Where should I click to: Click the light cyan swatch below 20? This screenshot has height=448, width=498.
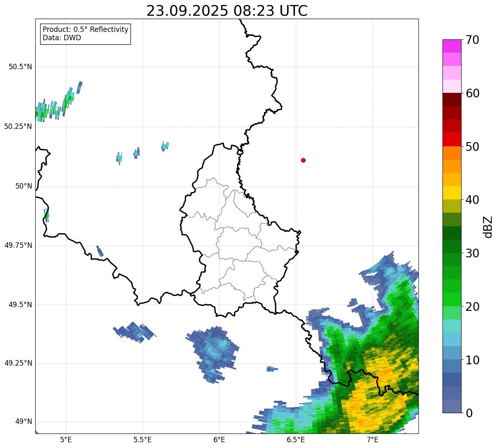pyautogui.click(x=451, y=326)
